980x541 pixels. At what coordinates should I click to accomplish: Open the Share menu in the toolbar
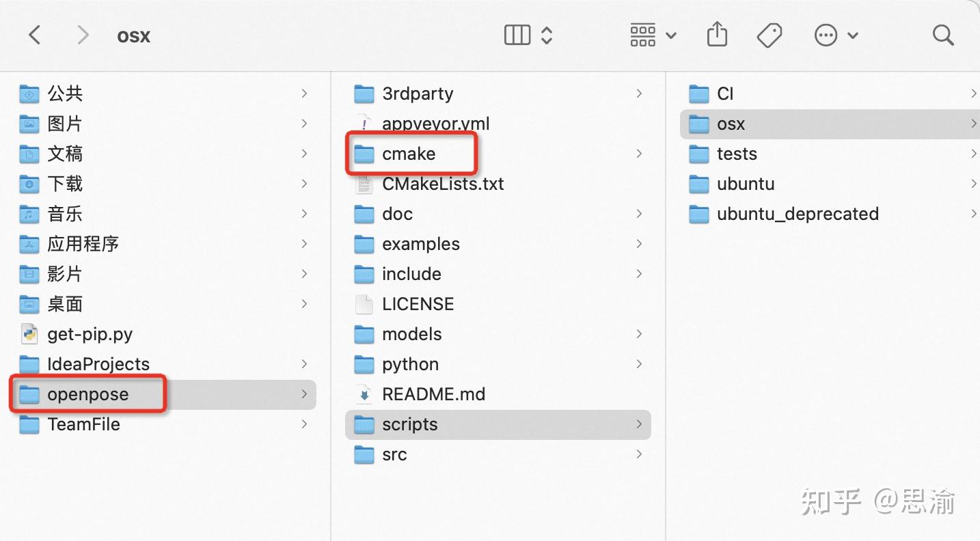click(x=716, y=34)
